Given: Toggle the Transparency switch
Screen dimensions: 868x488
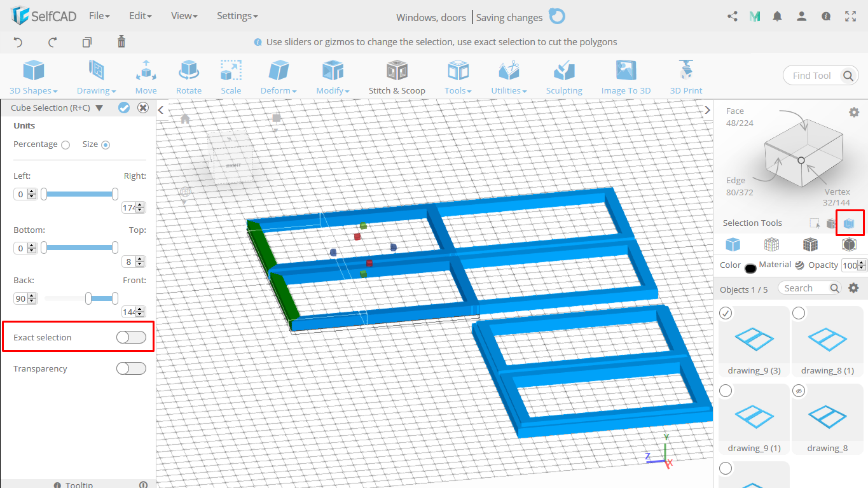Looking at the screenshot, I should point(131,368).
